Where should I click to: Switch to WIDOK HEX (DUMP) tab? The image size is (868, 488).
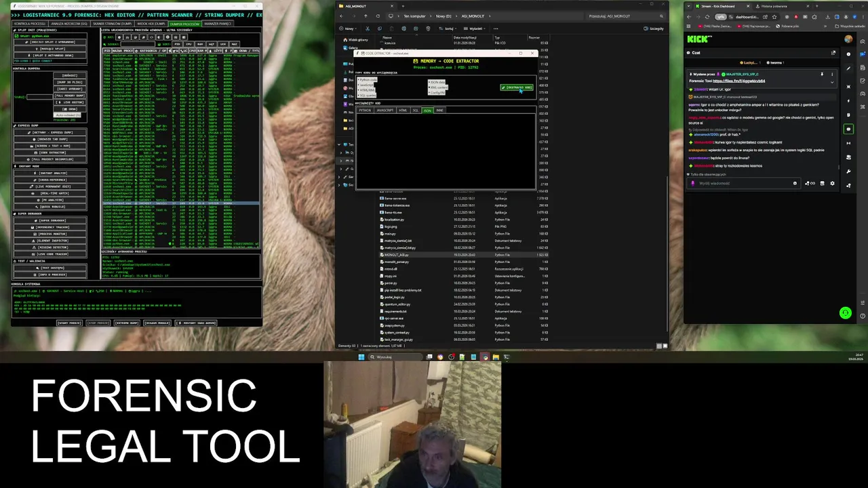coord(151,24)
